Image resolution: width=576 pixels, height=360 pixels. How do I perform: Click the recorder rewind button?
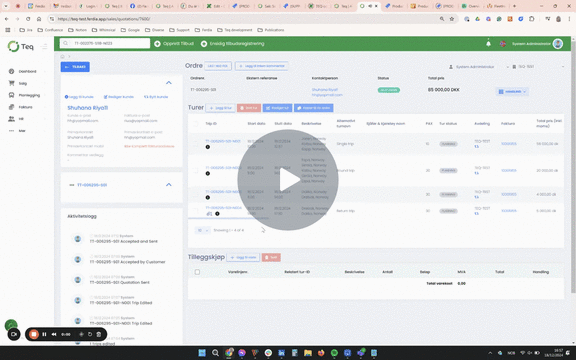coord(54,334)
